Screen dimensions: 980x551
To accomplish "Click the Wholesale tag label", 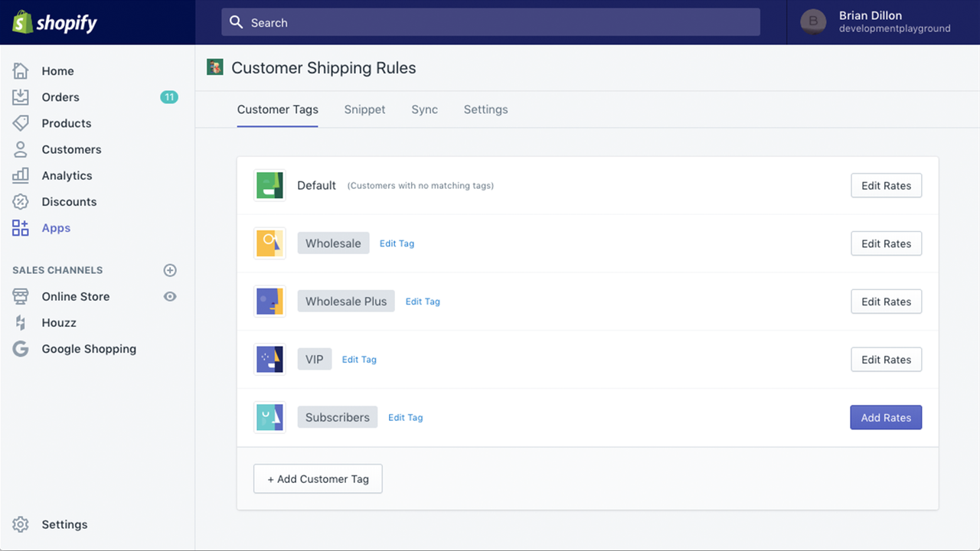I will pyautogui.click(x=333, y=243).
